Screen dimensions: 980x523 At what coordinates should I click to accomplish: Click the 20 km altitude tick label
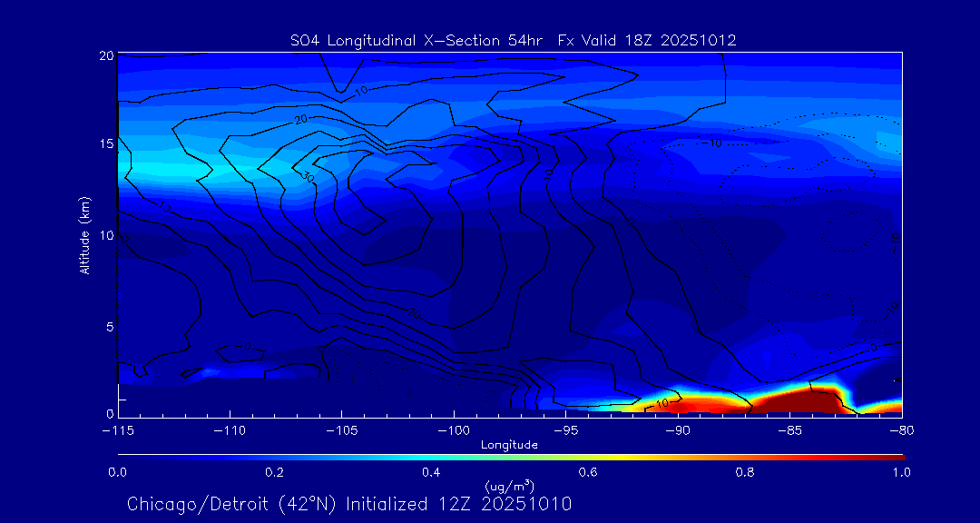pos(105,56)
